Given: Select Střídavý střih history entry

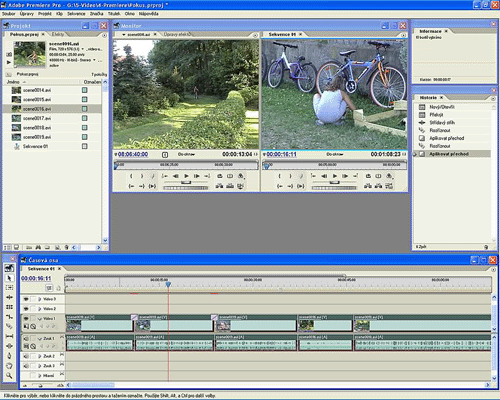Looking at the screenshot, I should (442, 122).
